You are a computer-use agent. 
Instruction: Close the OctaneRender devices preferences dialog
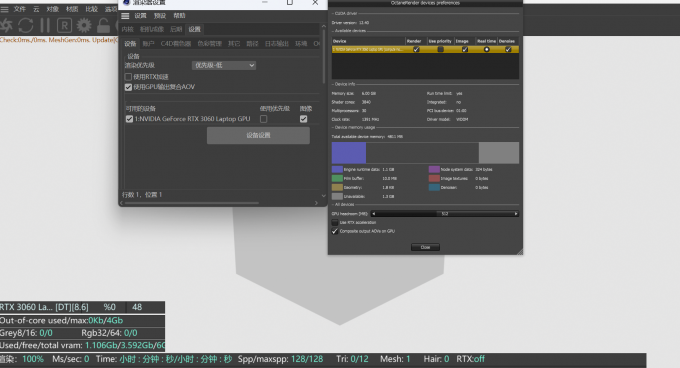click(x=425, y=247)
